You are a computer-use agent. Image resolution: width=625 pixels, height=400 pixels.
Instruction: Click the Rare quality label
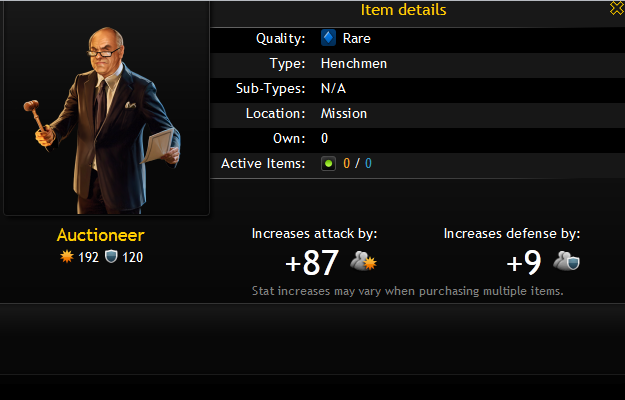point(357,39)
